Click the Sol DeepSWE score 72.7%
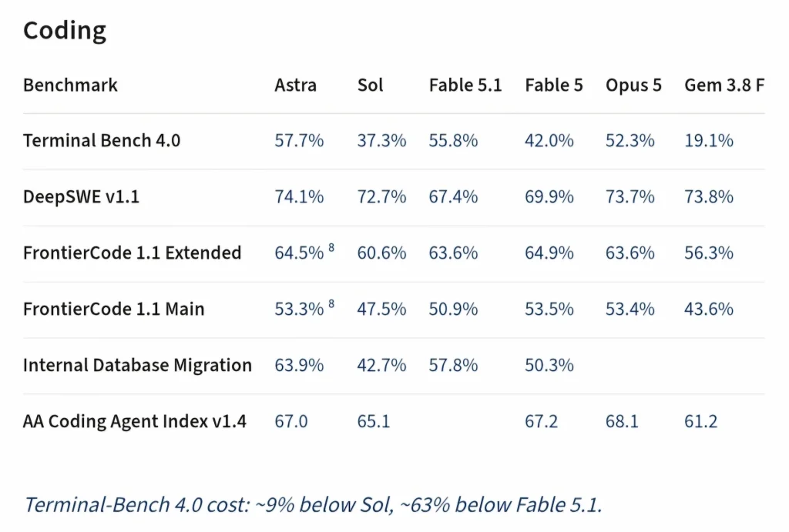789x532 pixels. (x=381, y=196)
